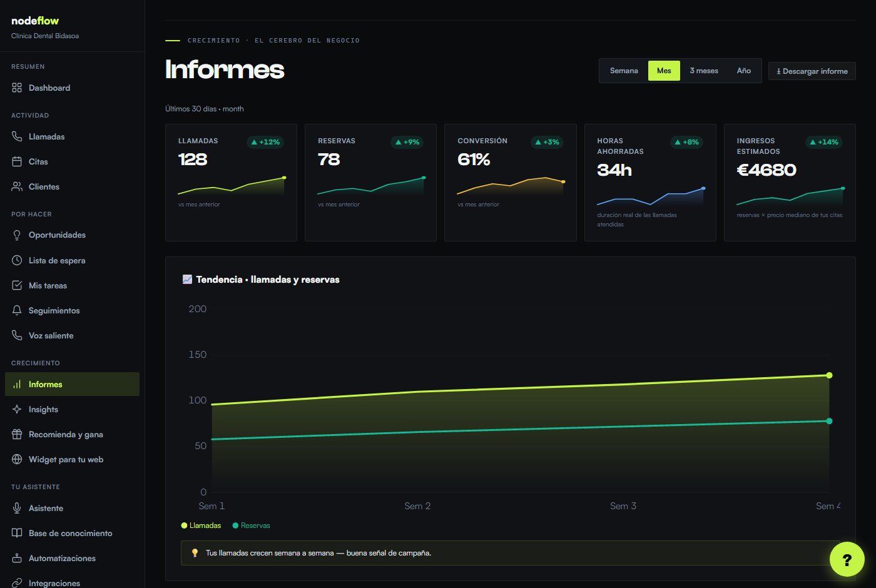Open Voz saliente page

(72, 335)
